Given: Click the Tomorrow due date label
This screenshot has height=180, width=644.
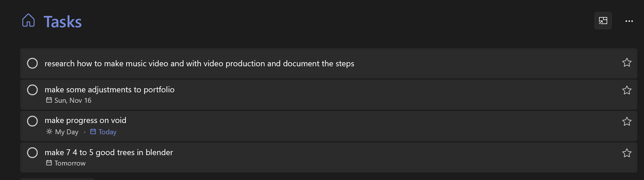Looking at the screenshot, I should click(70, 163).
